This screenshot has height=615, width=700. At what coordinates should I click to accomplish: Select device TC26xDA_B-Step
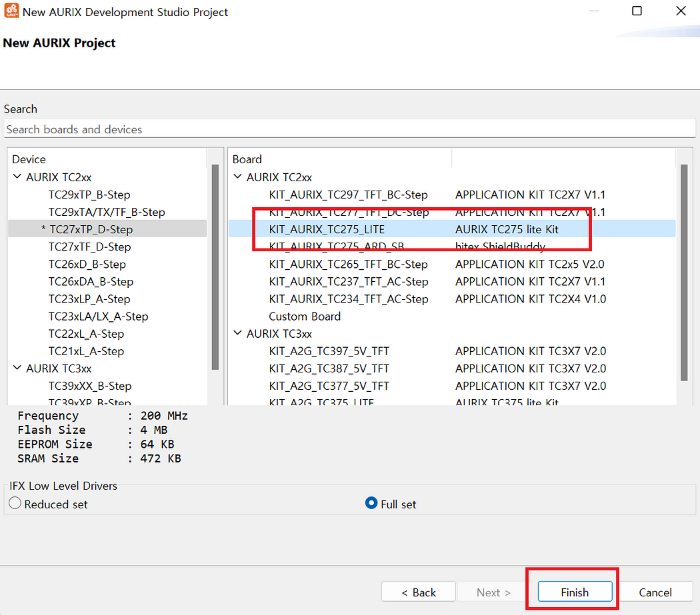coord(91,282)
